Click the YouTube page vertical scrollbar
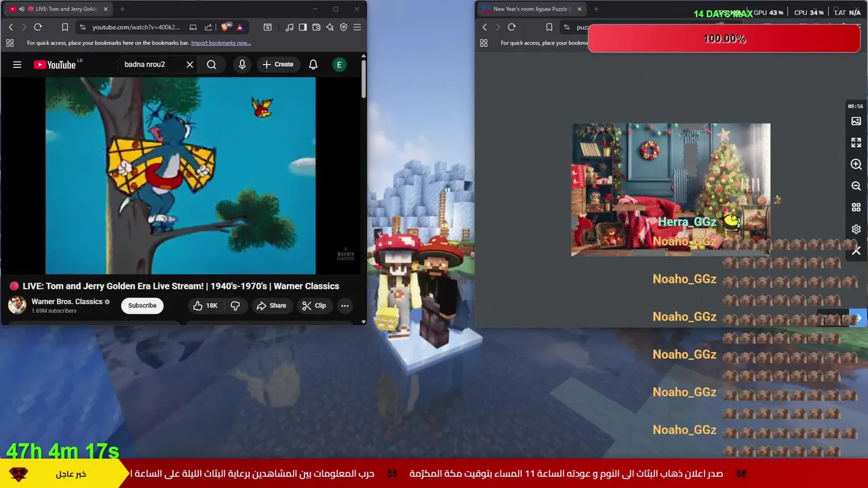868x488 pixels. coord(363,80)
